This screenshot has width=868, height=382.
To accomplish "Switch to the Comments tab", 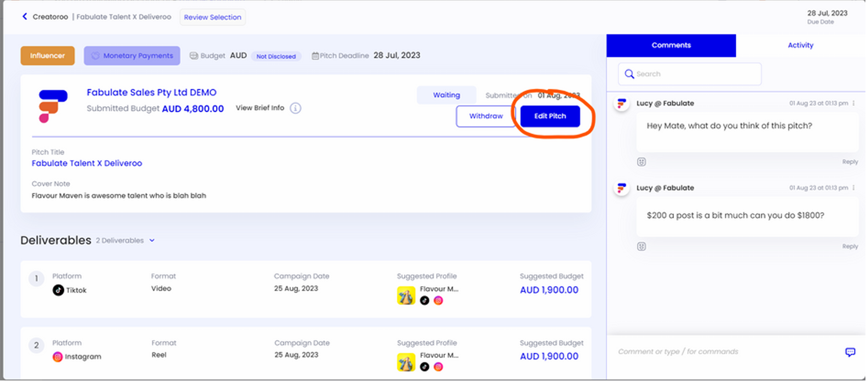I will click(671, 45).
